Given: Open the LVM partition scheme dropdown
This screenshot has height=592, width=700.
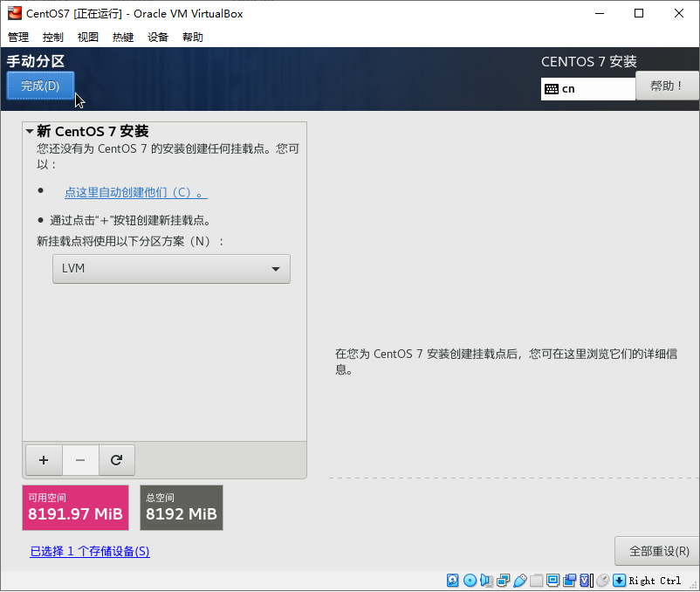Looking at the screenshot, I should (x=171, y=269).
